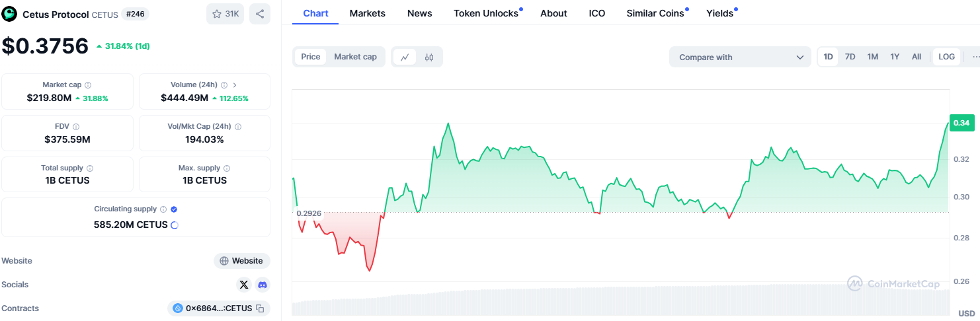Click the $0.3756 price value
980x321 pixels.
point(45,46)
